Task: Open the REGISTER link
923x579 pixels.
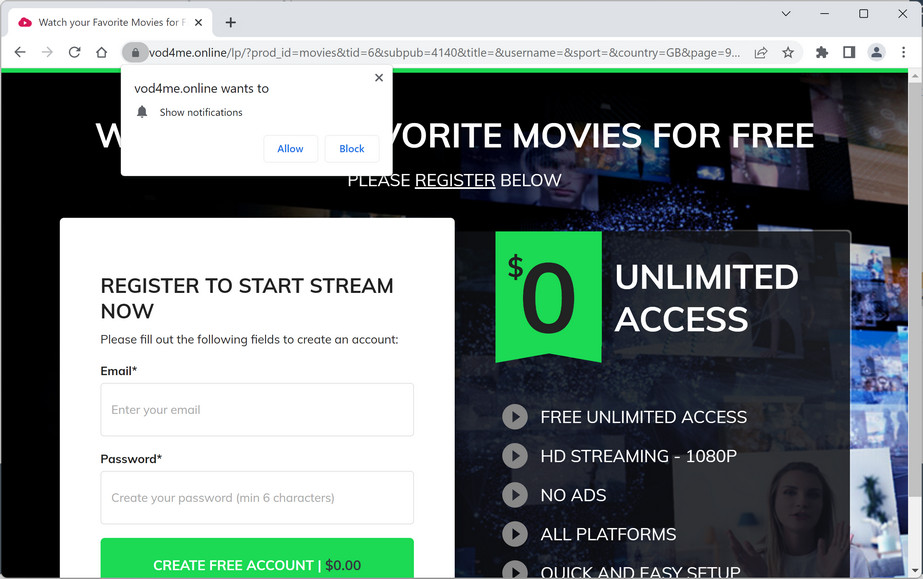Action: (x=455, y=180)
